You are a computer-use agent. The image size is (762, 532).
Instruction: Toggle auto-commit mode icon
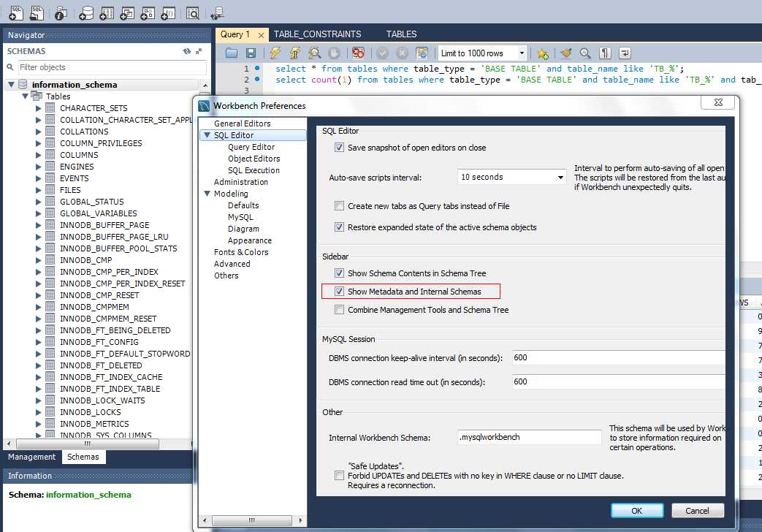point(422,53)
